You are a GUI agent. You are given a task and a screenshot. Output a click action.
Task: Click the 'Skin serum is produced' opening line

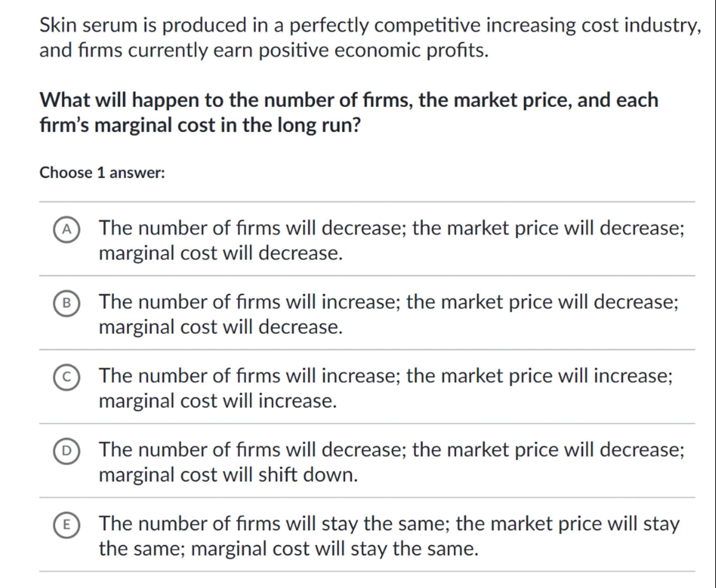370,25
